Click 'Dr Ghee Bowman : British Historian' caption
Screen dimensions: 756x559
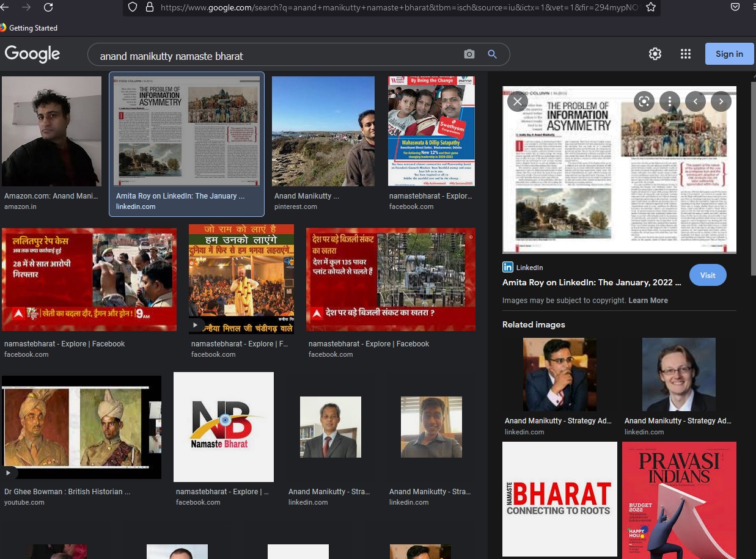(x=67, y=492)
